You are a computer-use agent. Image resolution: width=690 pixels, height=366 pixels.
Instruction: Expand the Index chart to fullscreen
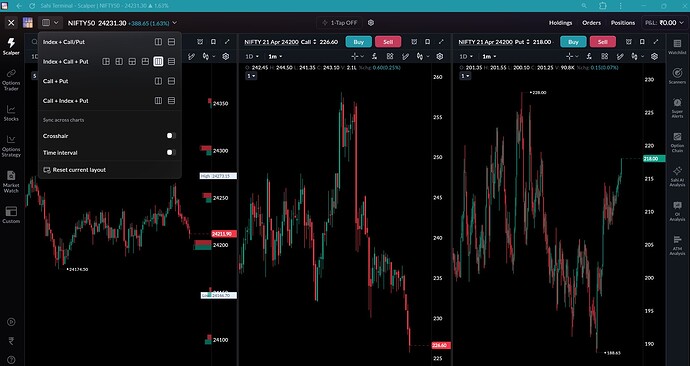click(227, 42)
